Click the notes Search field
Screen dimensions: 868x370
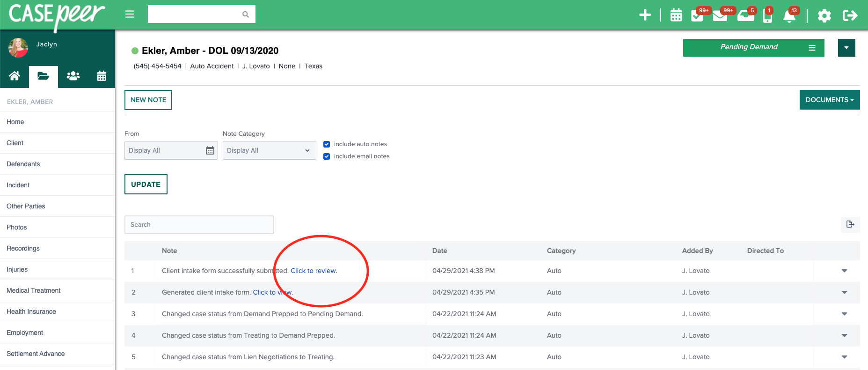pos(199,225)
